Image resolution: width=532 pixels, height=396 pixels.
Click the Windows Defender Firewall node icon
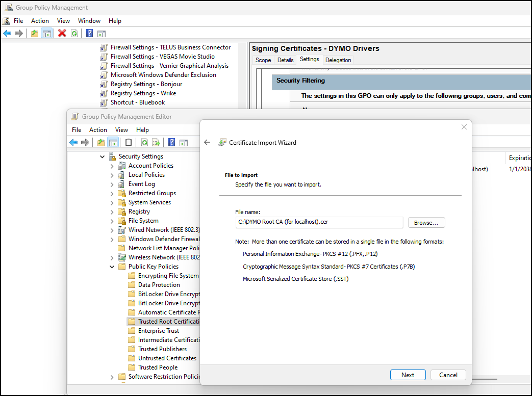122,239
